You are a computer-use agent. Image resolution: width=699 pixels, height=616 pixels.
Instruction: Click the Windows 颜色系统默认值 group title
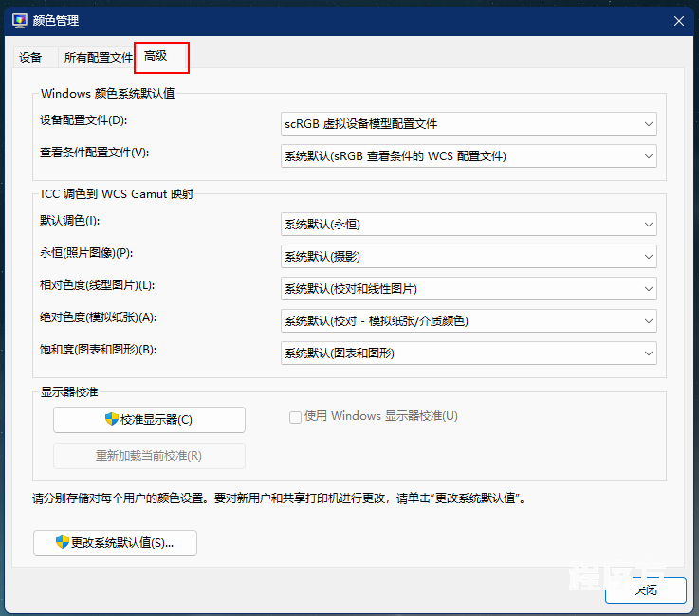pyautogui.click(x=108, y=94)
